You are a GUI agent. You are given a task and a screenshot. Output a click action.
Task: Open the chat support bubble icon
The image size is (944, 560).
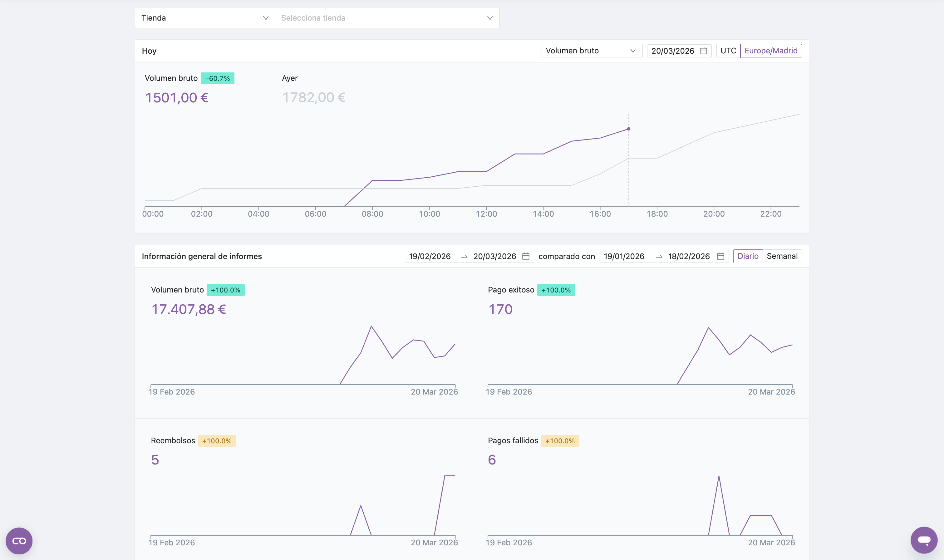924,540
